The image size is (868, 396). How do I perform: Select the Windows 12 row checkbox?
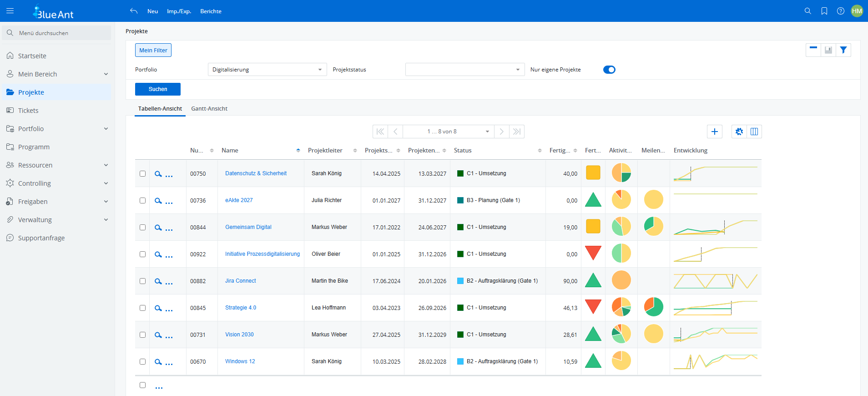coord(142,362)
